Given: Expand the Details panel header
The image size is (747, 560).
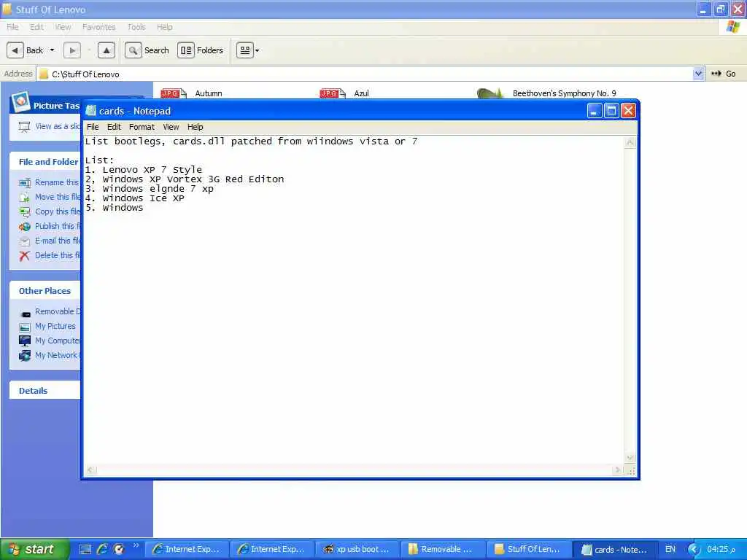Looking at the screenshot, I should tap(44, 391).
